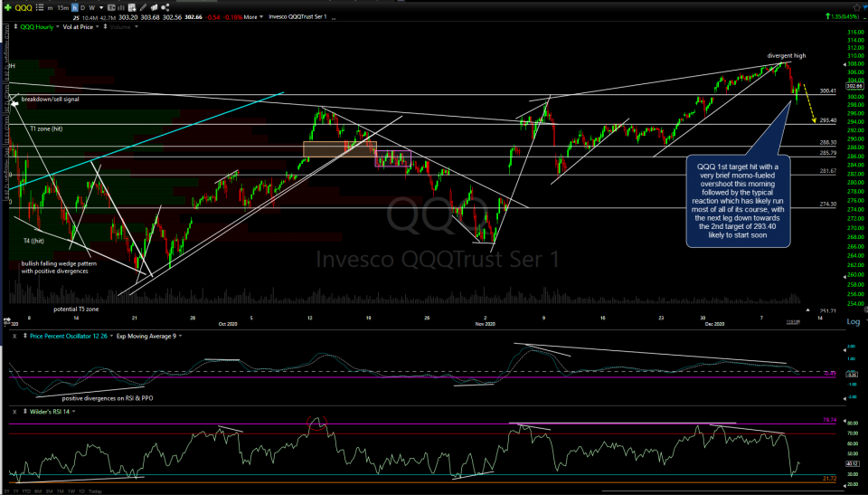
Task: Click the ellipsis after Invesco QQQTrust Ser 1
Action: (334, 18)
